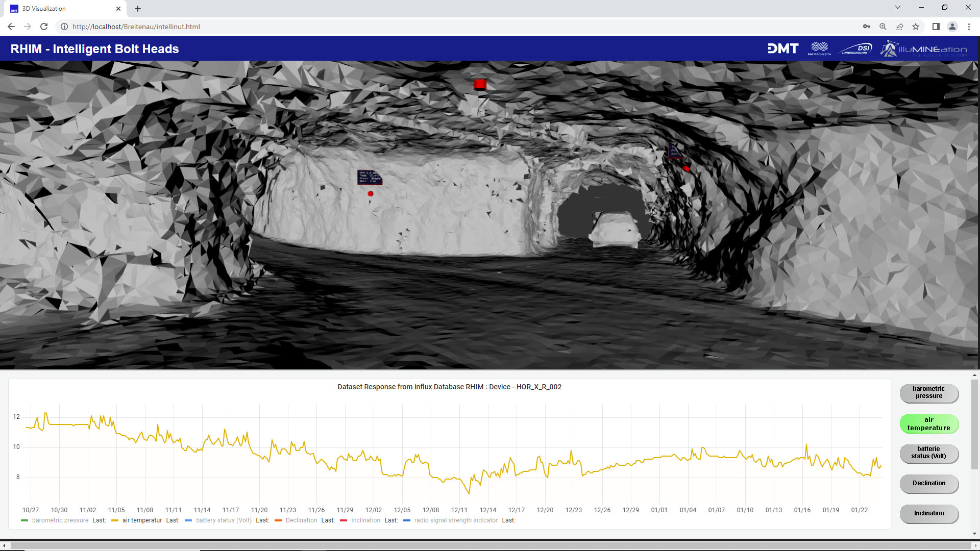
Task: Bookmark this page with star icon
Action: point(916,27)
